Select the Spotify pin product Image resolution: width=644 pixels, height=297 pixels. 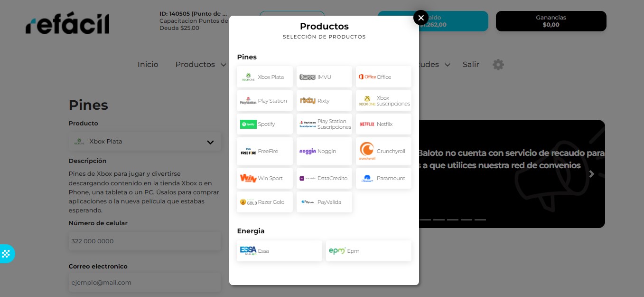265,124
